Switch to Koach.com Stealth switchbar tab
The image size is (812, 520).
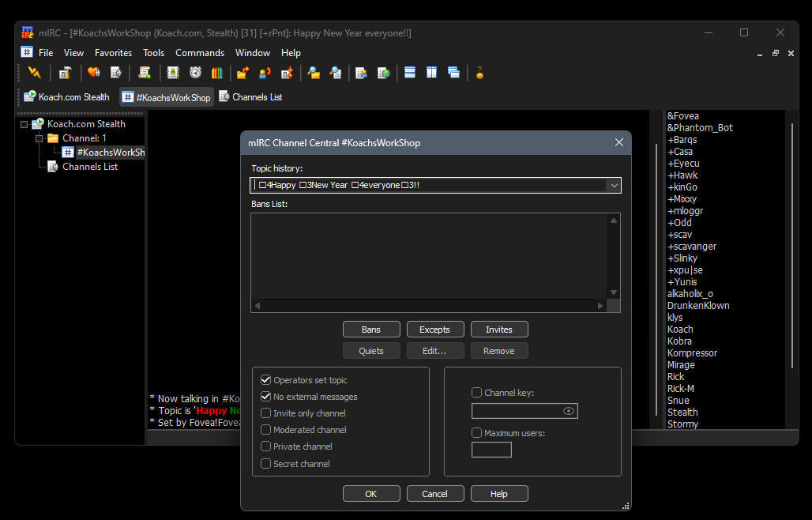click(67, 97)
